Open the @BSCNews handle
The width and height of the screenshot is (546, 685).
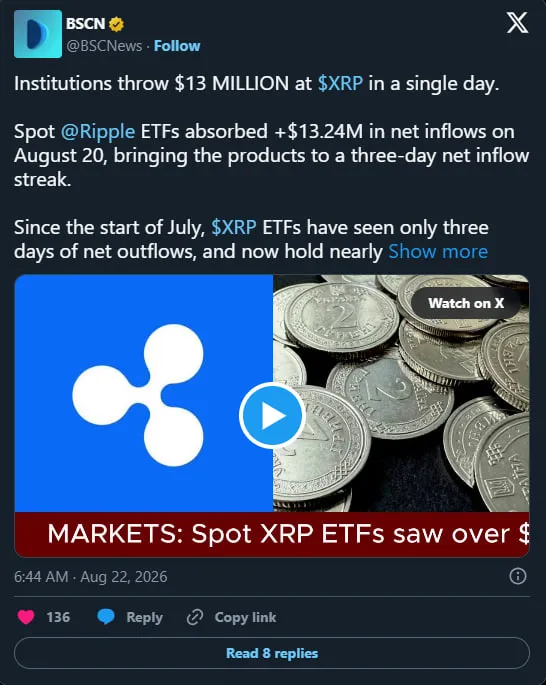[104, 46]
